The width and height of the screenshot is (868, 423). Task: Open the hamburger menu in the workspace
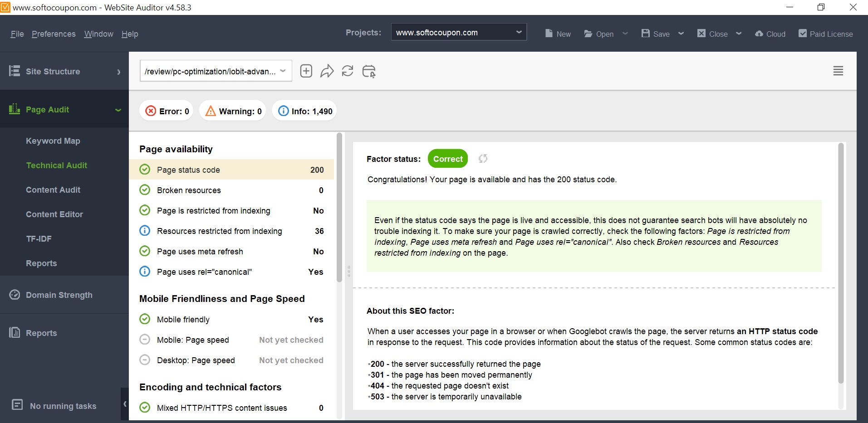838,71
